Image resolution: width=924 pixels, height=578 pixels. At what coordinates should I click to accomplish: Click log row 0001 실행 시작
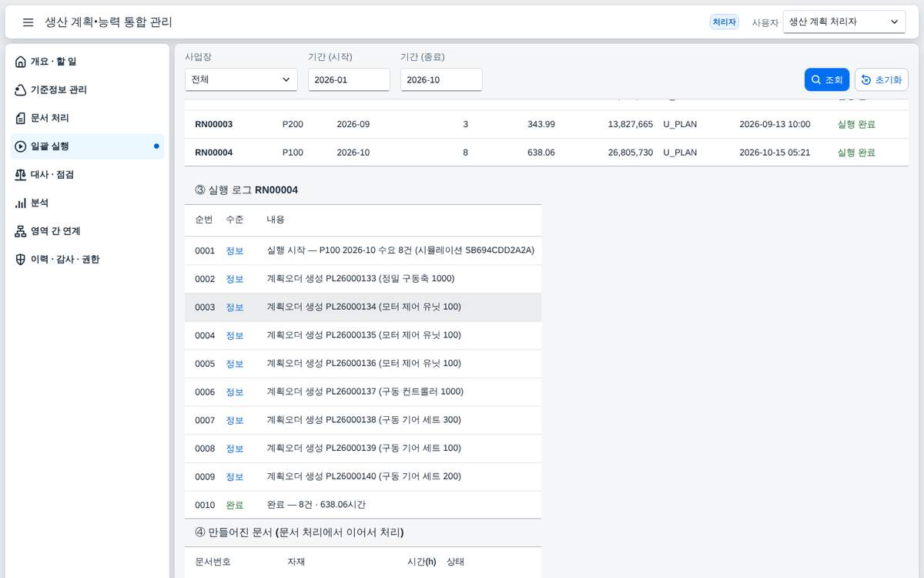[363, 250]
